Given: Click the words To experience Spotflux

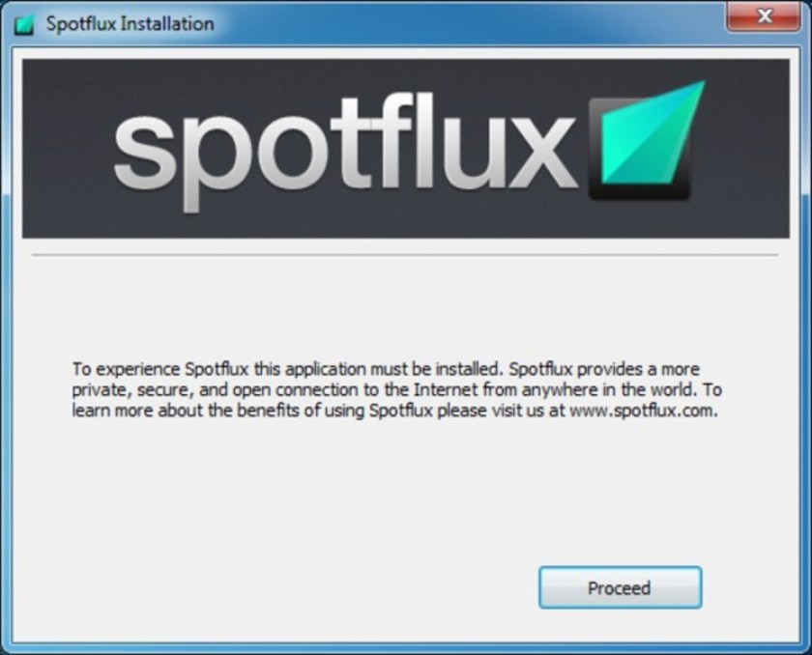Looking at the screenshot, I should (x=160, y=369).
